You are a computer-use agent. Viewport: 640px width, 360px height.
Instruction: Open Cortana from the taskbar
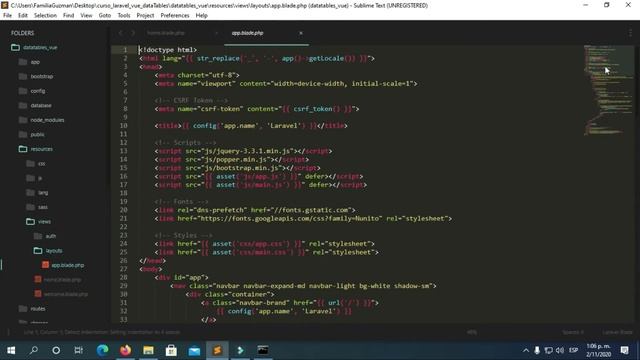(56, 350)
